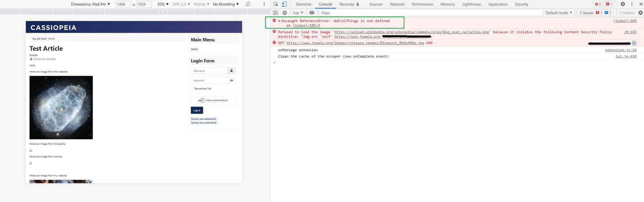This screenshot has width=644, height=202.
Task: Open DevTools settings gear
Action: (x=623, y=4)
